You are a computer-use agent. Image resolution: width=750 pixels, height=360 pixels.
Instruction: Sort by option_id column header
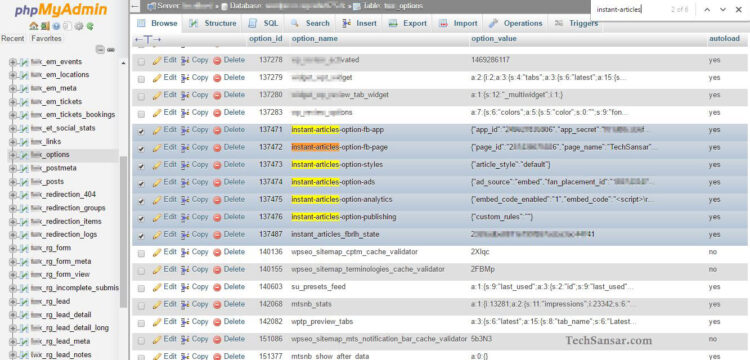(265, 39)
